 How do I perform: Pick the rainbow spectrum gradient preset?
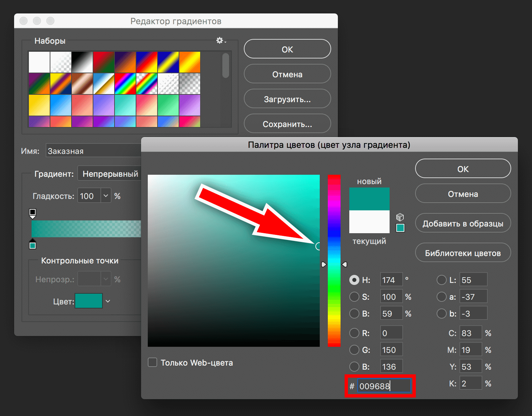pos(125,84)
